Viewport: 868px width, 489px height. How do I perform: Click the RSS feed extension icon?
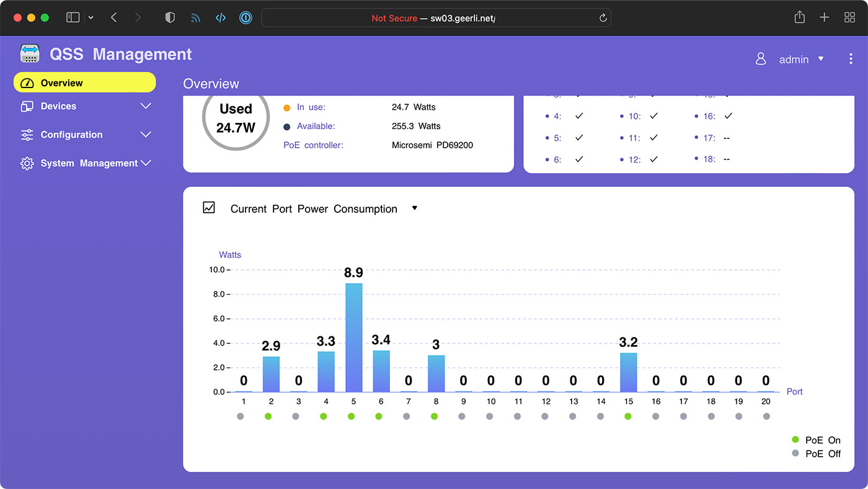pyautogui.click(x=195, y=18)
